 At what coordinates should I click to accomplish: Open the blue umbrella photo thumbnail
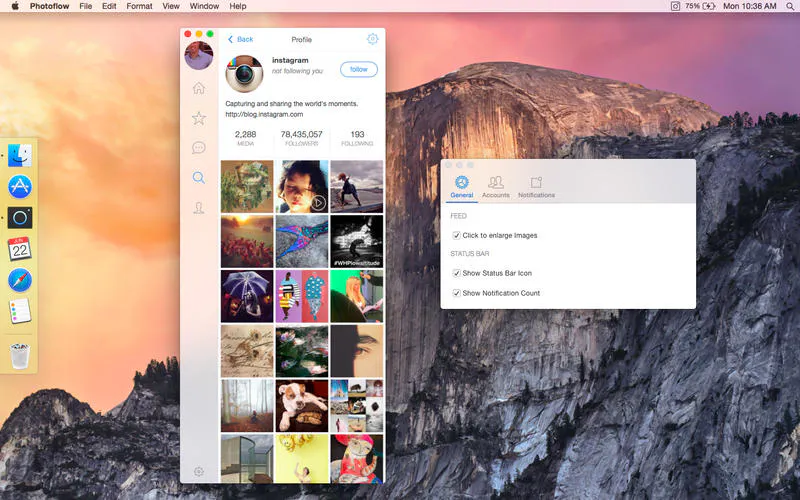(247, 296)
